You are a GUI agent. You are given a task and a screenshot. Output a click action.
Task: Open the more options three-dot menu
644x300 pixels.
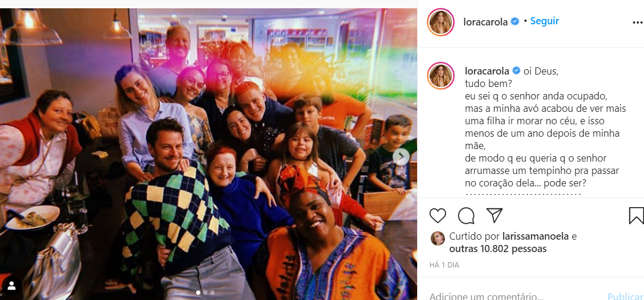point(638,22)
